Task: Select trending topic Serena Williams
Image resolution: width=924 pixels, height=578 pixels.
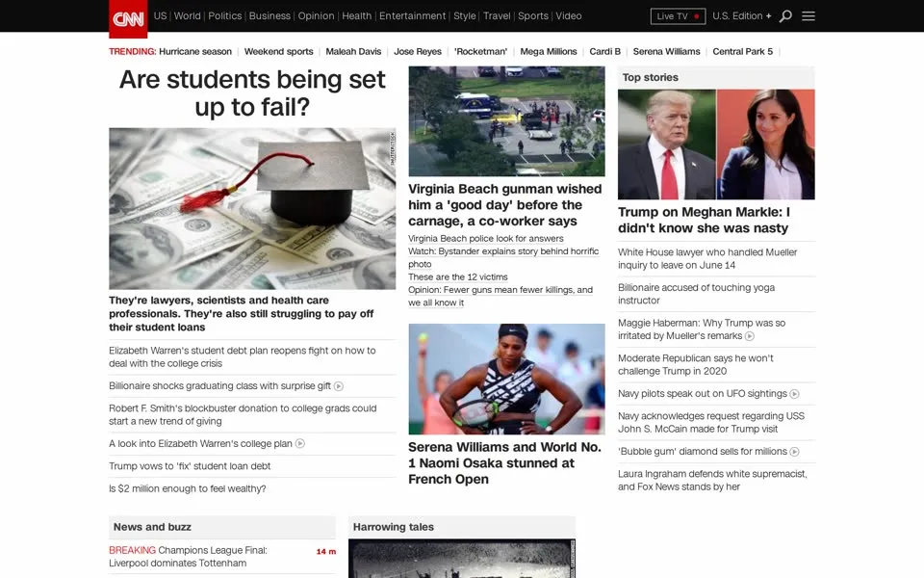Action: pos(666,52)
